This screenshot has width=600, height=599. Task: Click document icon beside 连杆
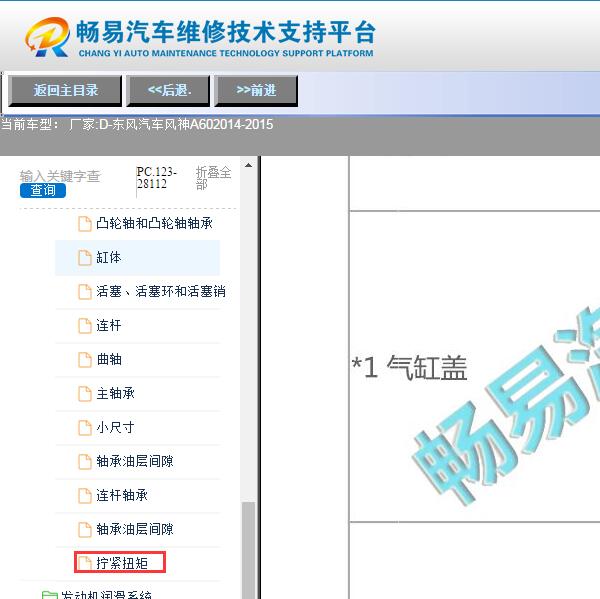[85, 326]
